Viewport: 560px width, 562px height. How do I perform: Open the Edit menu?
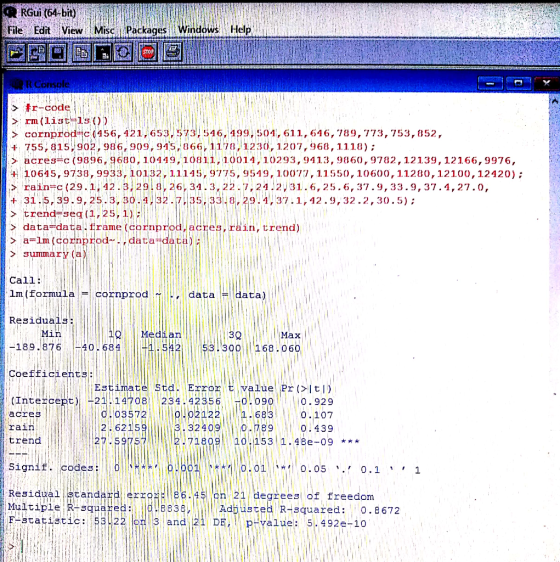pyautogui.click(x=42, y=30)
